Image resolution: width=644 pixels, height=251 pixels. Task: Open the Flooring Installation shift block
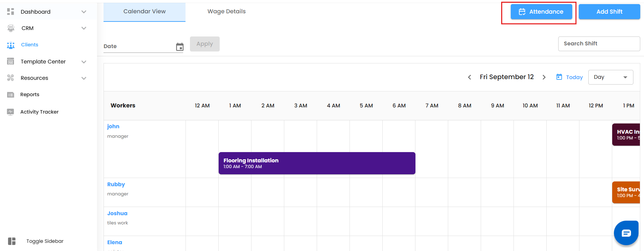coord(317,163)
